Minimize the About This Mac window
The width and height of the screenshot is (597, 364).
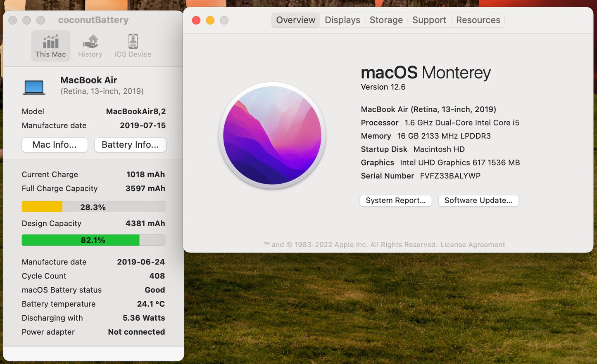pyautogui.click(x=210, y=21)
